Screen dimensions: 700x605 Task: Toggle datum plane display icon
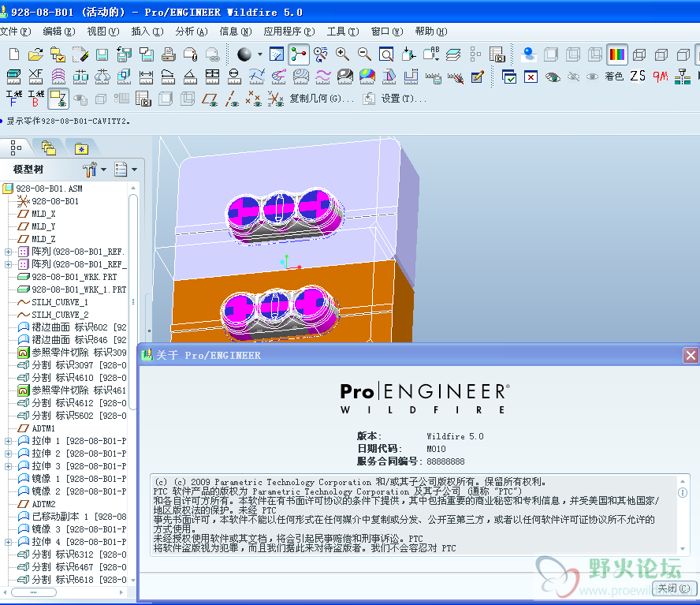210,99
